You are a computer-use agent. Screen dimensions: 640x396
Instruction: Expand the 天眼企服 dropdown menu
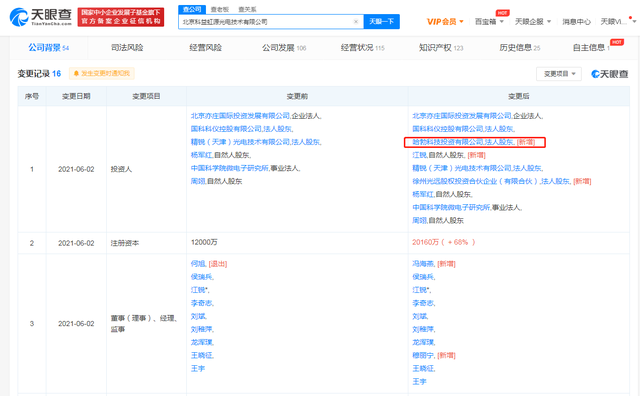pos(533,22)
